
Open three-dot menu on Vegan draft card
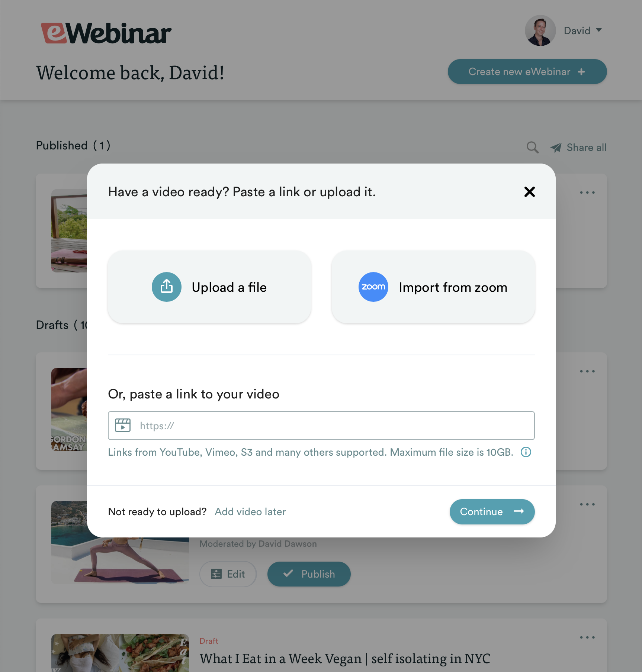pos(587,637)
